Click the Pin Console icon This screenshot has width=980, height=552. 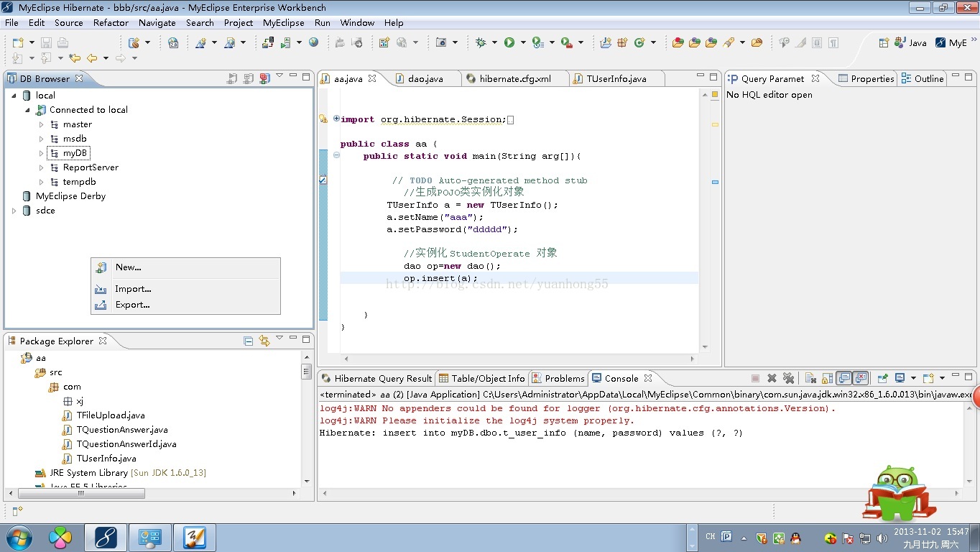point(883,378)
